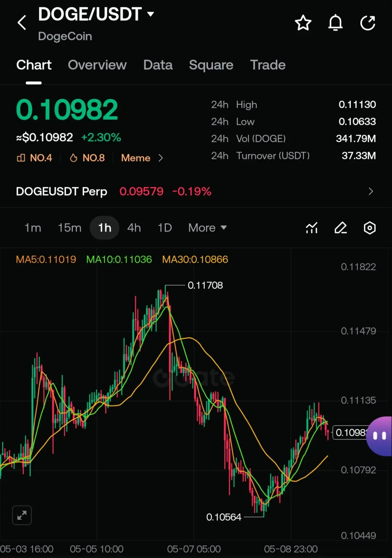This screenshot has height=558, width=392.
Task: Open chart indicators icon
Action: (312, 228)
